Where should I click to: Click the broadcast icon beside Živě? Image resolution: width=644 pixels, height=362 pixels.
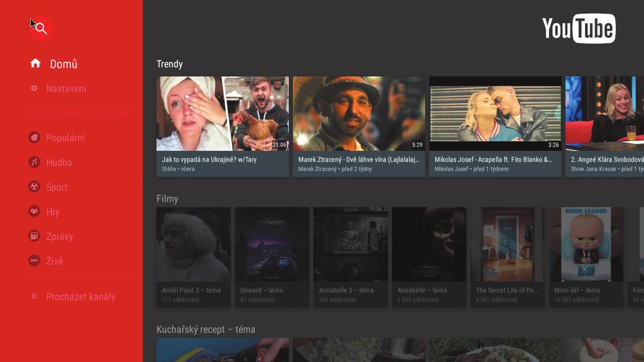tap(34, 261)
